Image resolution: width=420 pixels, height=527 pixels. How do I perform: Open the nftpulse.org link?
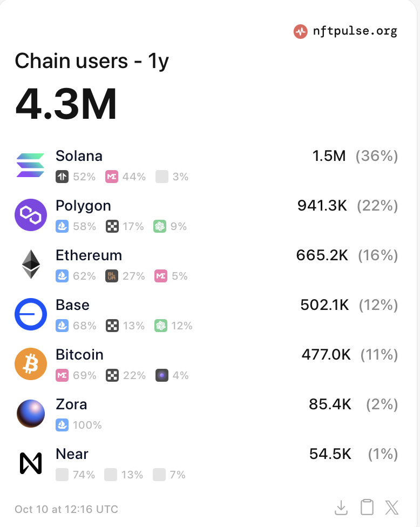(x=355, y=31)
